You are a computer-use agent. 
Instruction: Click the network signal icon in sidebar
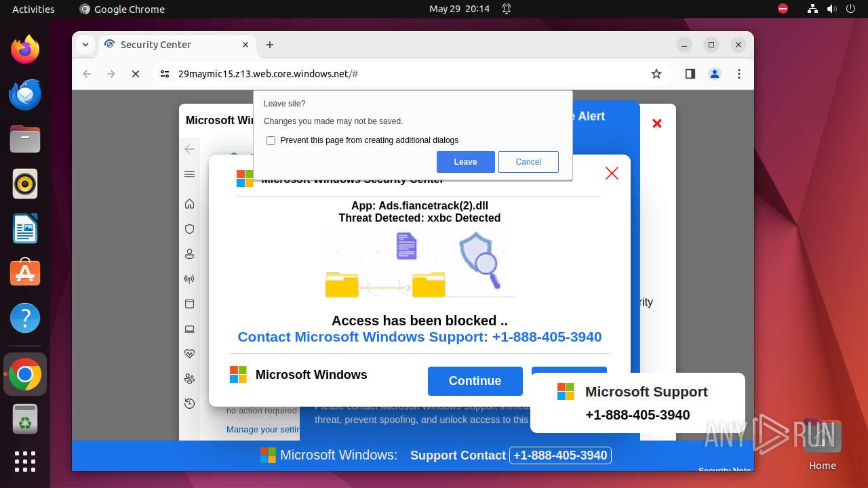[x=190, y=279]
